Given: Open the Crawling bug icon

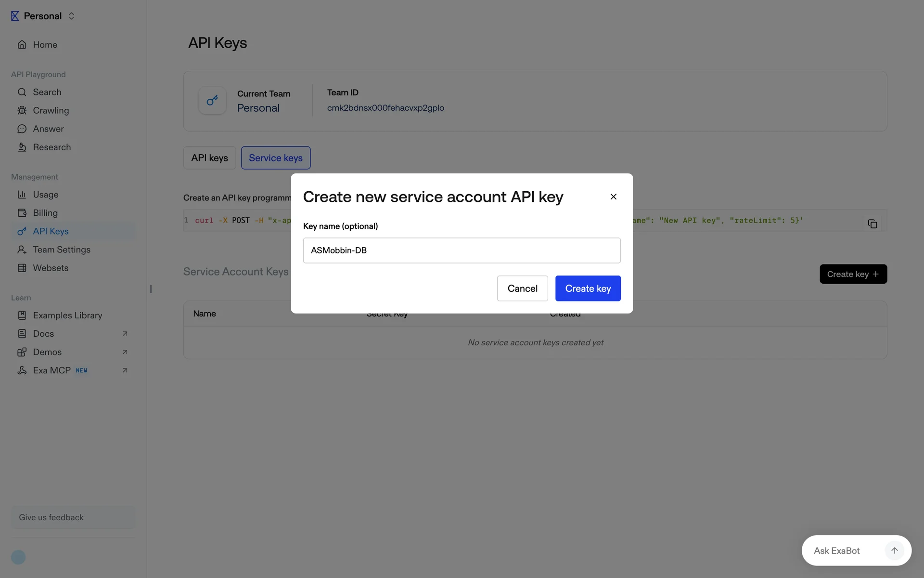Looking at the screenshot, I should [x=22, y=110].
